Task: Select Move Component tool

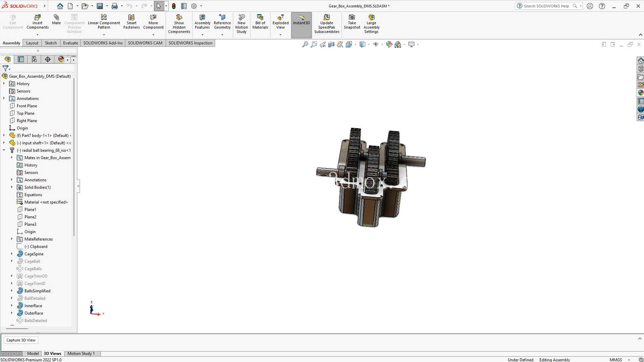Action: 153,22
